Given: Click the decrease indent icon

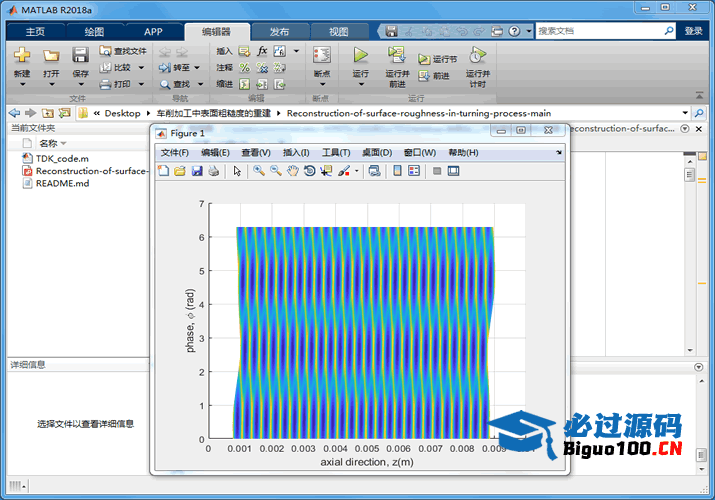Looking at the screenshot, I should pos(279,84).
